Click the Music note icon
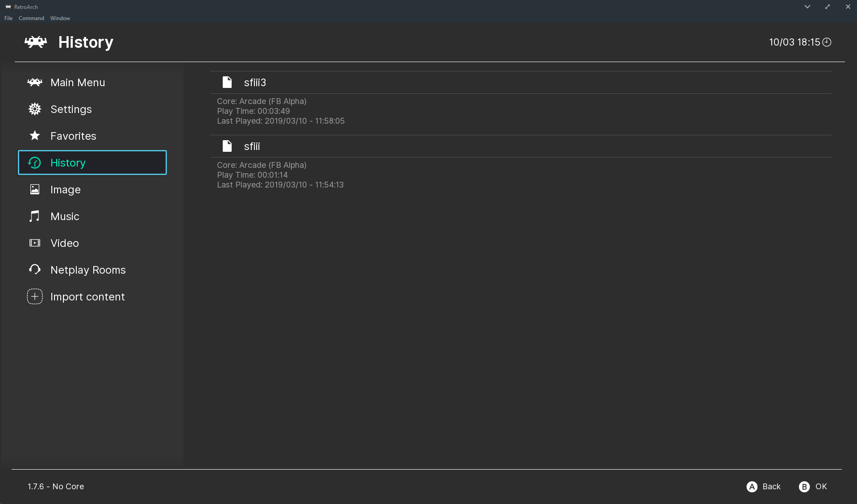 (35, 216)
